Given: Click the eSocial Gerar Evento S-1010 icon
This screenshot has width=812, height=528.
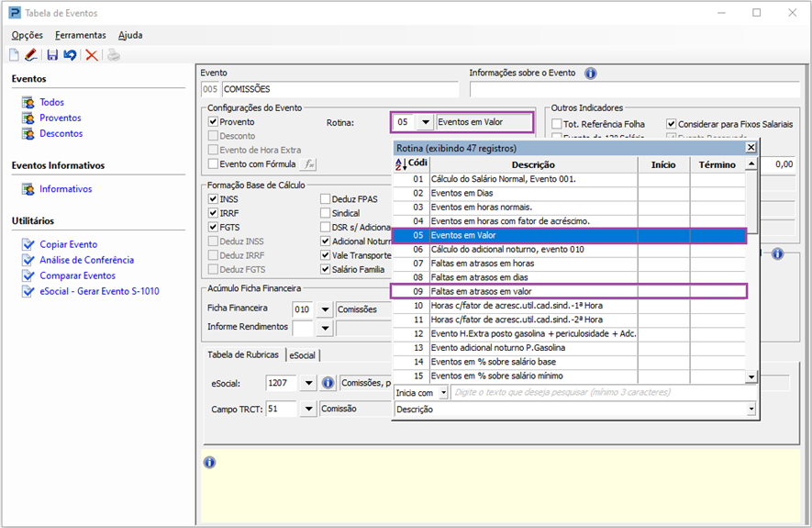Looking at the screenshot, I should point(28,291).
